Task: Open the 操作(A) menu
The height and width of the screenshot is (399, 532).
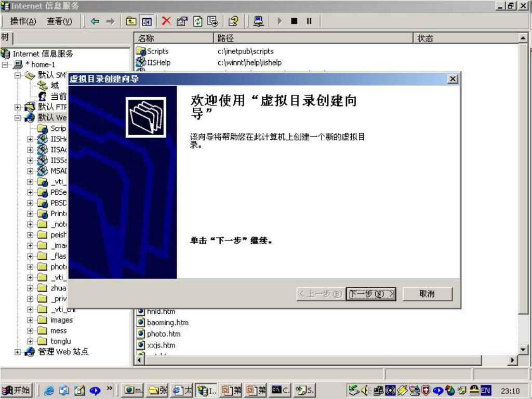Action: click(x=23, y=21)
